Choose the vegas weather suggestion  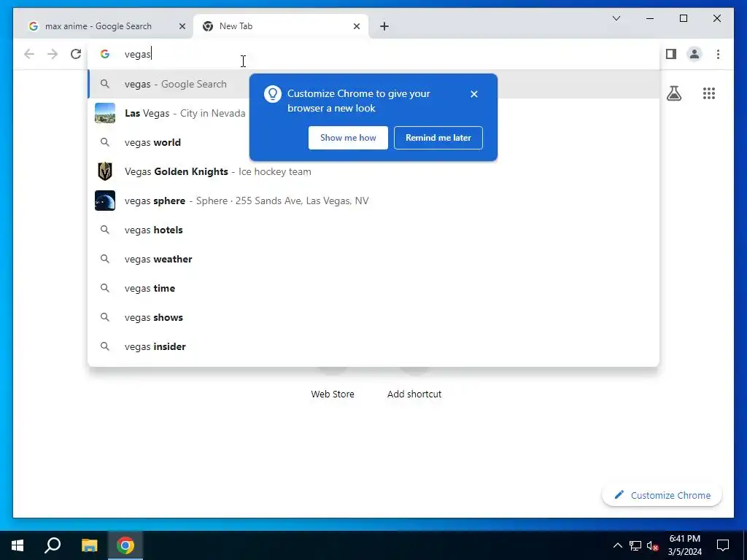click(373, 259)
